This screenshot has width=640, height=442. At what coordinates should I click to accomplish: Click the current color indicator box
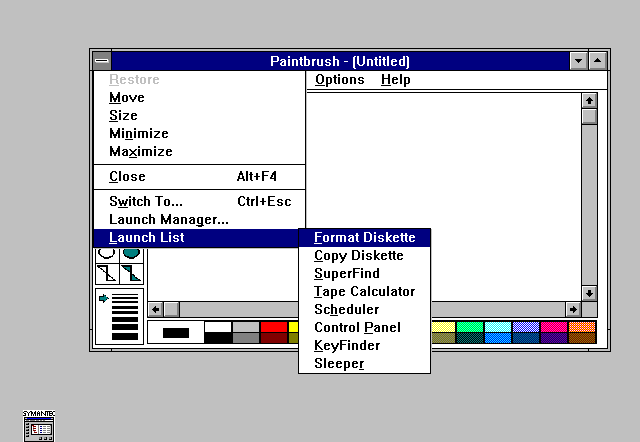[176, 333]
